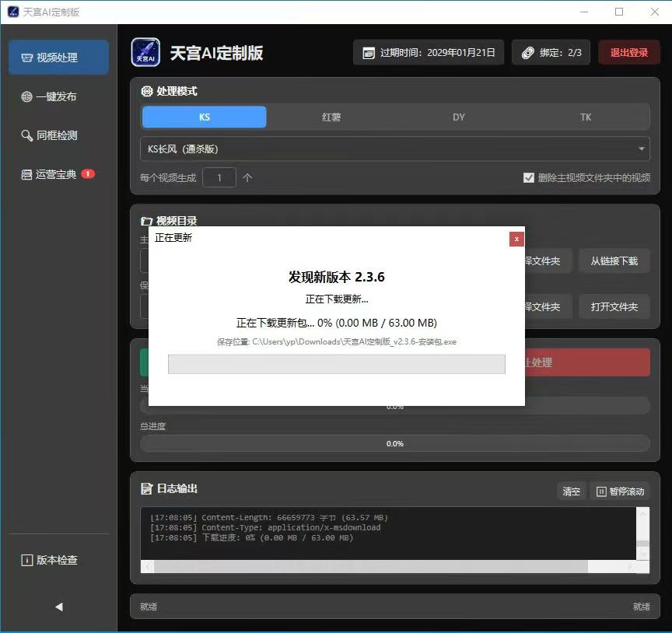
Task: Log out with the 退出登录 button
Action: click(628, 52)
